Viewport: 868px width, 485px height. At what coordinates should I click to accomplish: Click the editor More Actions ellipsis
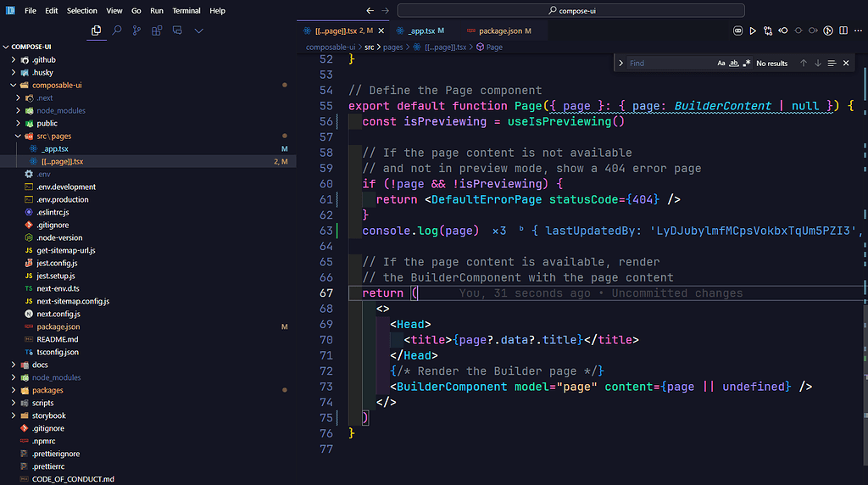tap(858, 31)
